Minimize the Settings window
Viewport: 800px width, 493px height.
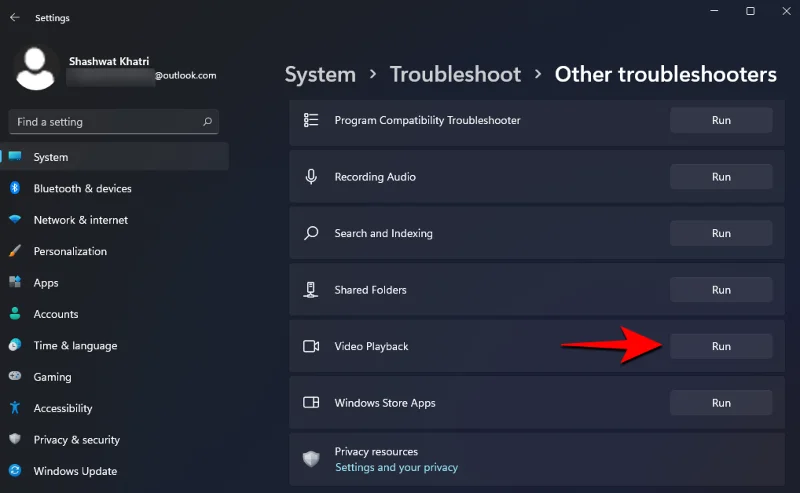point(714,11)
